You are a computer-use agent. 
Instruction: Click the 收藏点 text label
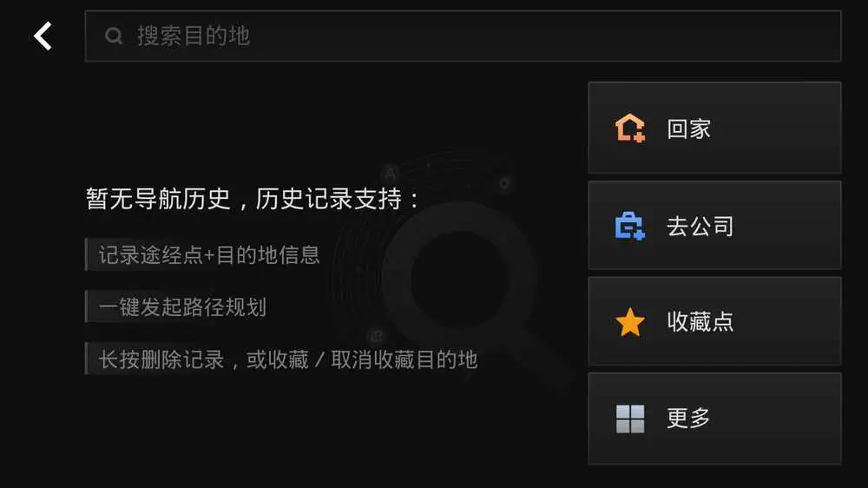(x=700, y=322)
